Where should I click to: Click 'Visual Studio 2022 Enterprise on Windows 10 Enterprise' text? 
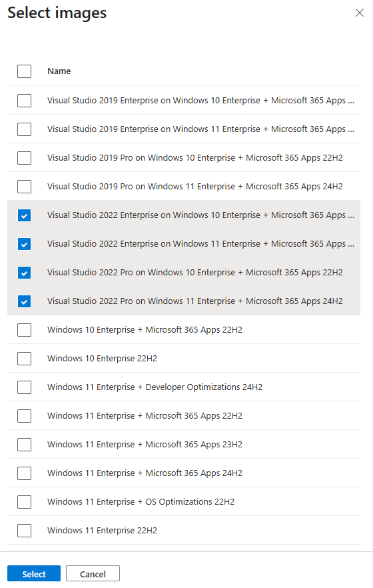point(154,215)
